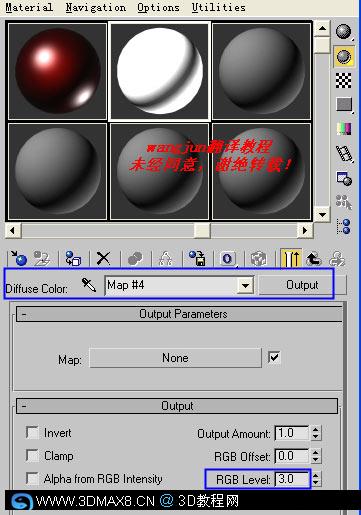Image resolution: width=361 pixels, height=515 pixels.
Task: Click the RGB Level spinner arrows
Action: pos(316,479)
